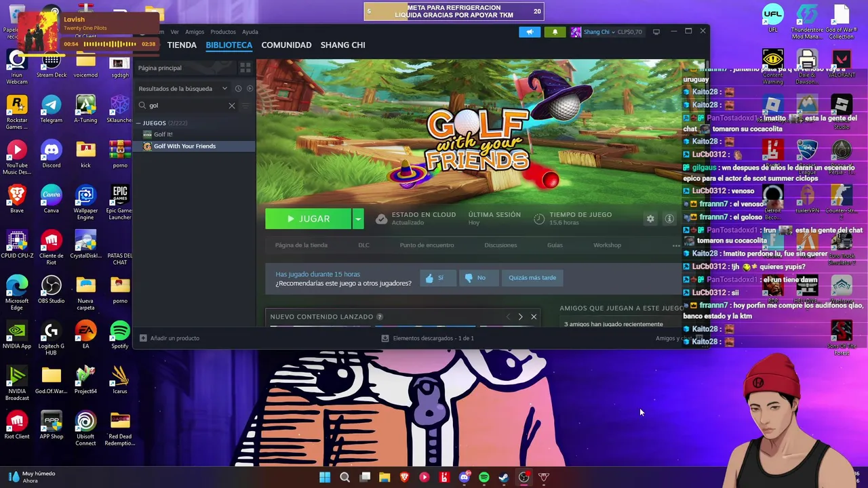Filter library by ready to play
Image resolution: width=868 pixels, height=488 pixels.
click(250, 89)
